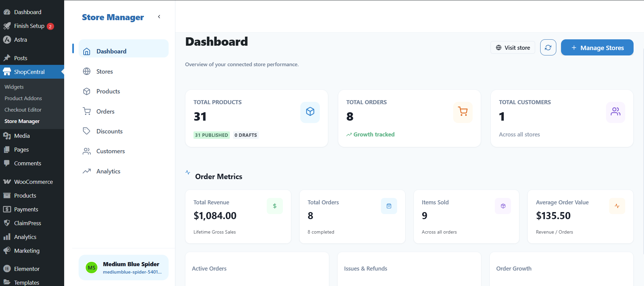Screen dimensions: 644x286
Task: Open Widgets submenu link
Action: 14,87
